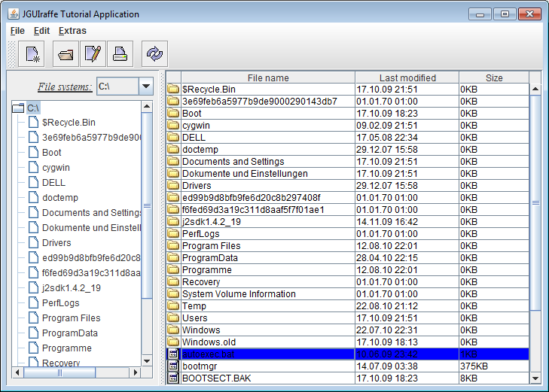Screen dimensions: 549x392
Task: Click the Edit document pencil icon
Action: point(93,54)
